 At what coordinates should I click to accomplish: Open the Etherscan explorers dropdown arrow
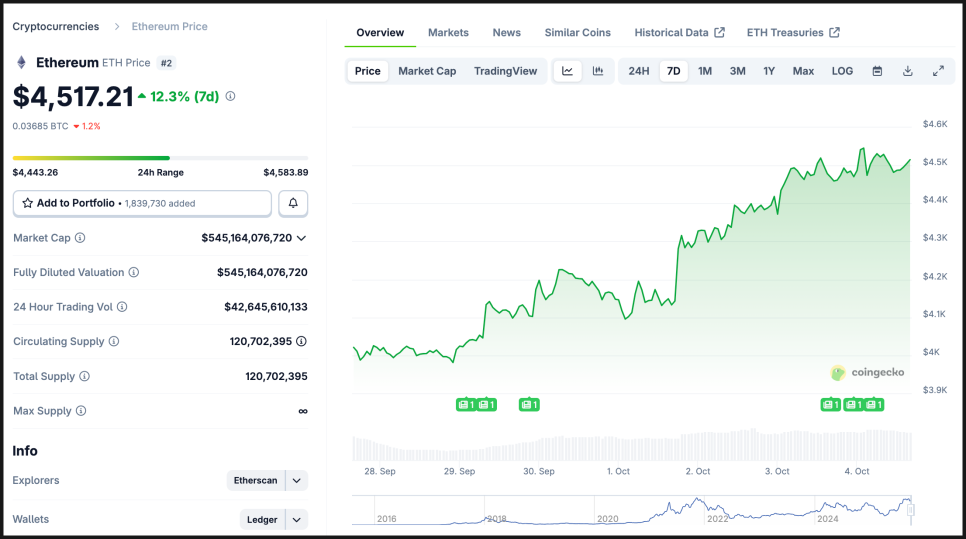point(297,481)
